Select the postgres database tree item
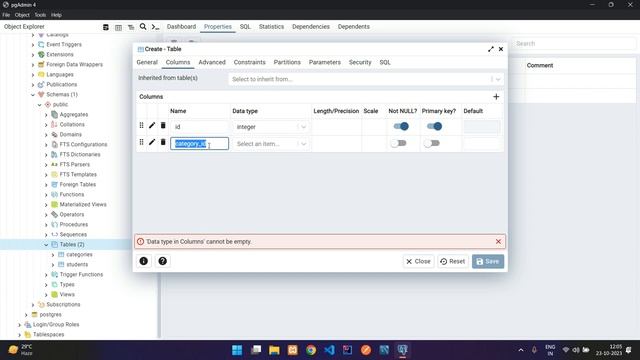The image size is (640, 360). tap(50, 315)
